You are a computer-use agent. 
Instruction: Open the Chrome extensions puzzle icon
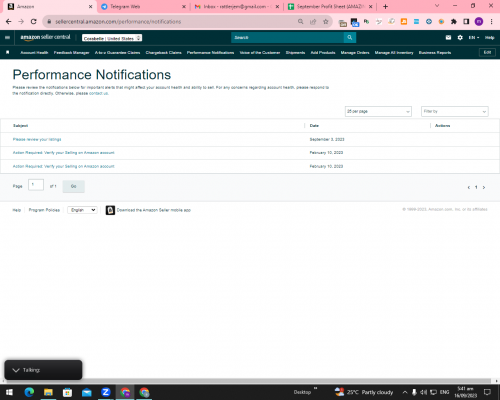pos(454,22)
